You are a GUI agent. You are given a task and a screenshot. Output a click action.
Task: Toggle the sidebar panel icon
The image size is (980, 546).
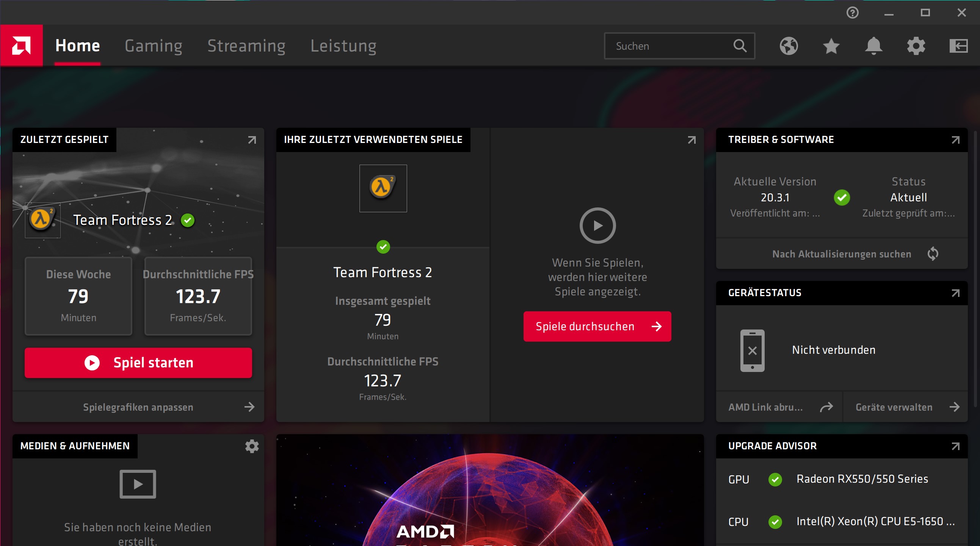pyautogui.click(x=958, y=46)
